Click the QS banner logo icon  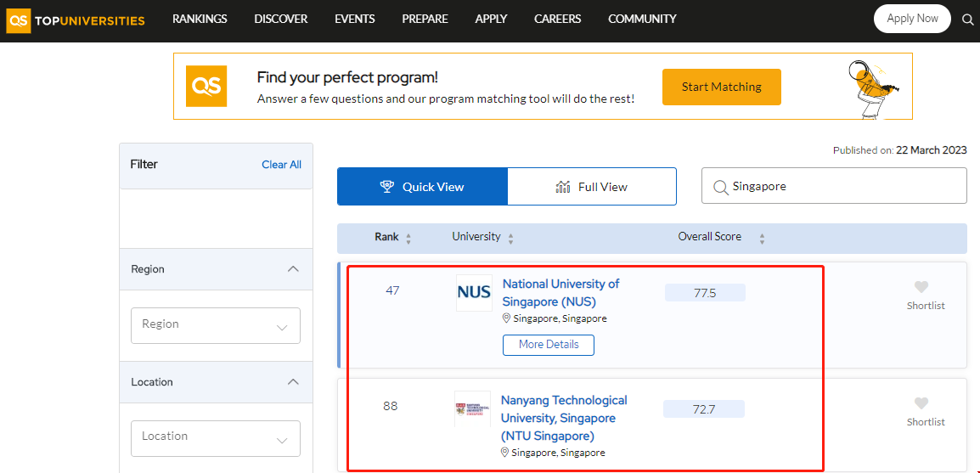206,87
